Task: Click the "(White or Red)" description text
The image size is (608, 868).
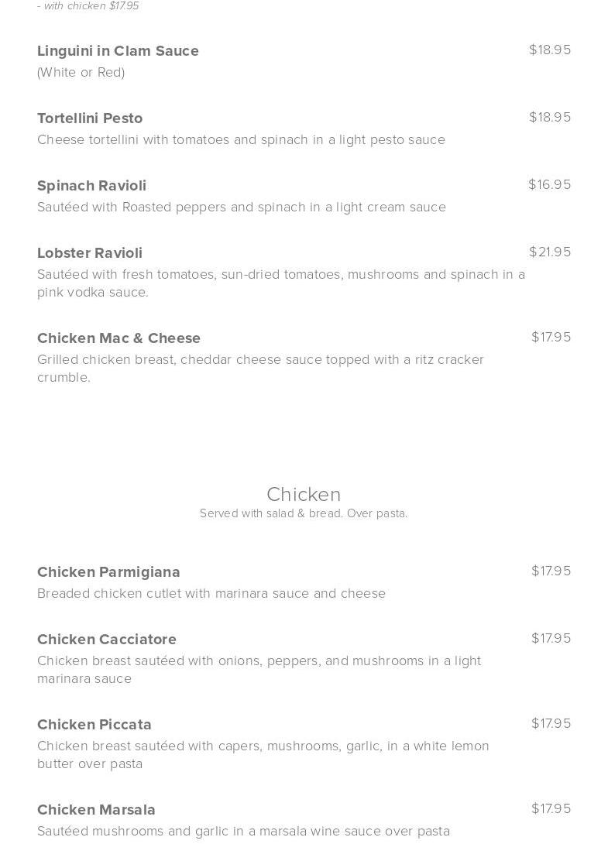Action: click(81, 73)
